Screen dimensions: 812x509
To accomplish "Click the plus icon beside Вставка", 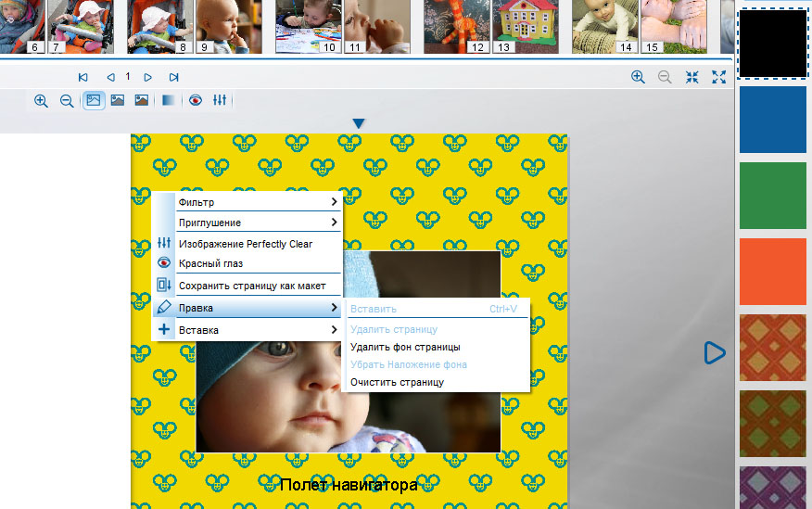I will pyautogui.click(x=164, y=329).
